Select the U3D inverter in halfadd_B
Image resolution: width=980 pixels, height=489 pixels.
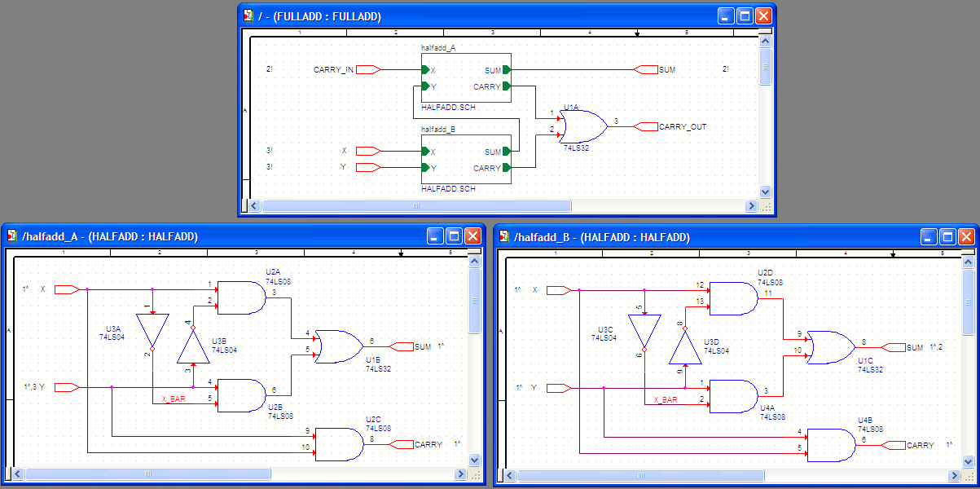point(685,348)
